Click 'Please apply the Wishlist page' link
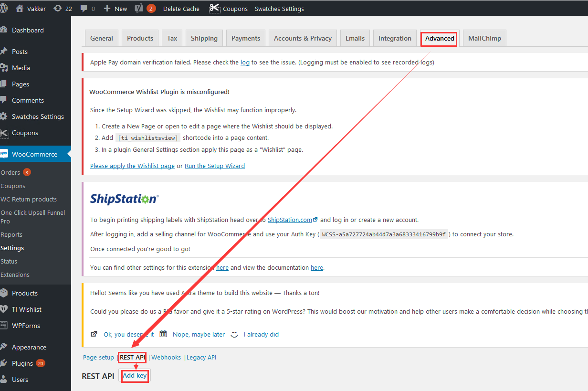 (132, 166)
